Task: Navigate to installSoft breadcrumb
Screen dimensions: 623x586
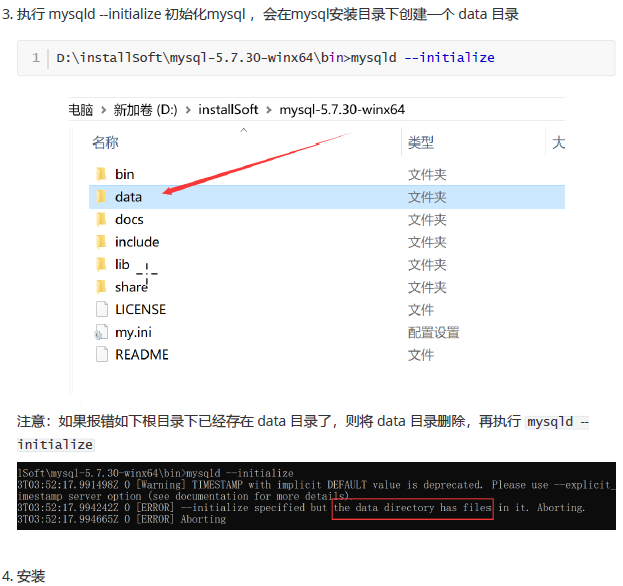Action: 228,109
